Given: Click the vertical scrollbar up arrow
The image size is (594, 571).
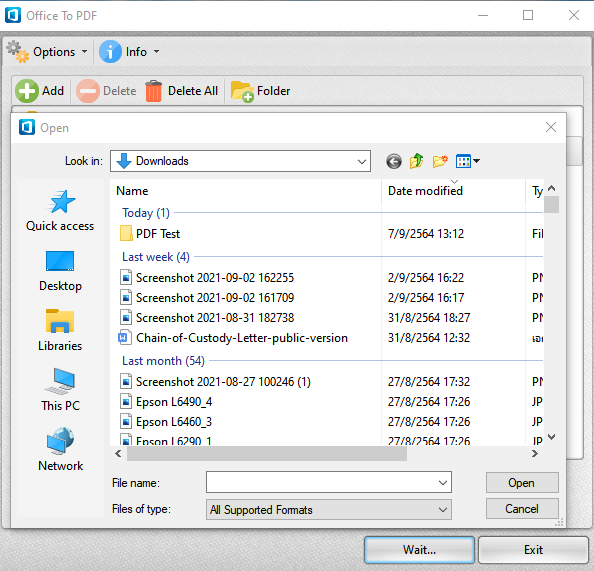Looking at the screenshot, I should click(x=552, y=188).
